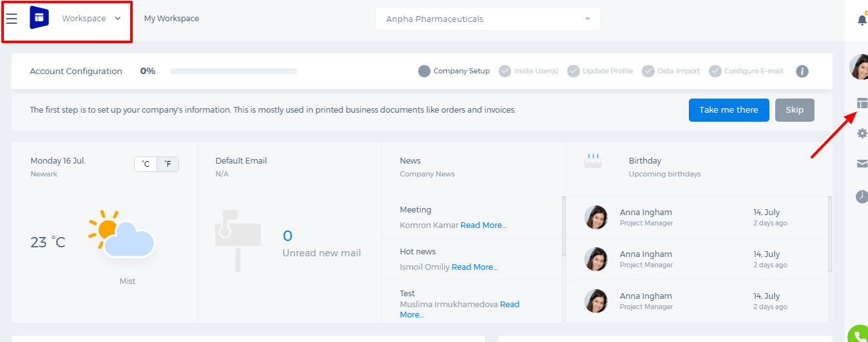Click the account configuration progress bar

233,71
